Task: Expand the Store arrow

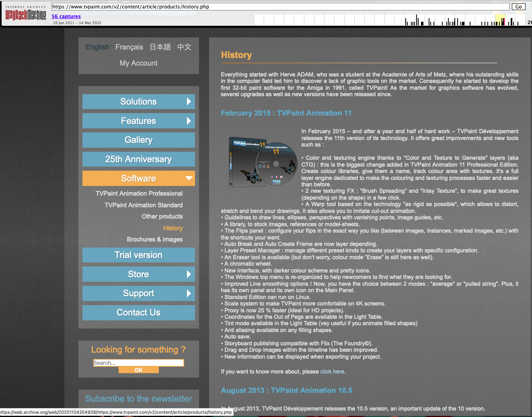Action: [189, 274]
